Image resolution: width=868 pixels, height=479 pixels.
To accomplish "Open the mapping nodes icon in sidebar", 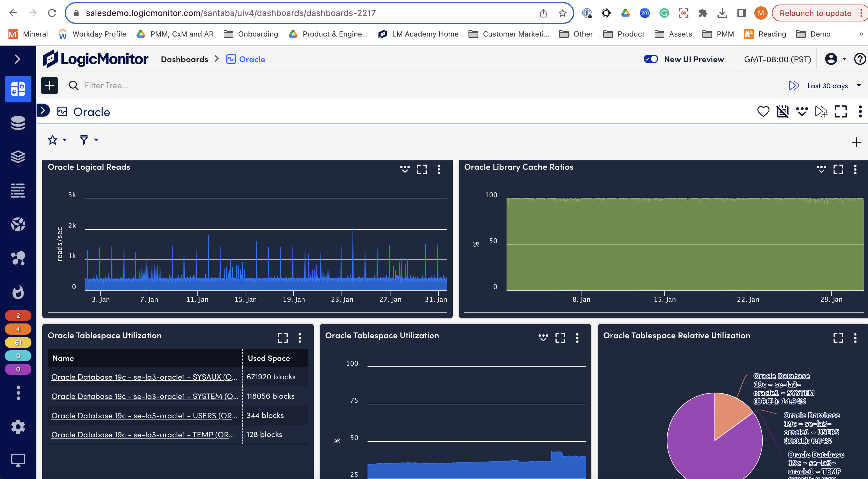I will (18, 258).
